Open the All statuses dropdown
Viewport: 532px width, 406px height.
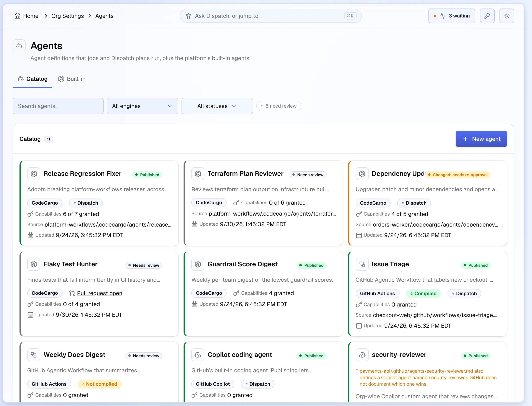pyautogui.click(x=217, y=106)
